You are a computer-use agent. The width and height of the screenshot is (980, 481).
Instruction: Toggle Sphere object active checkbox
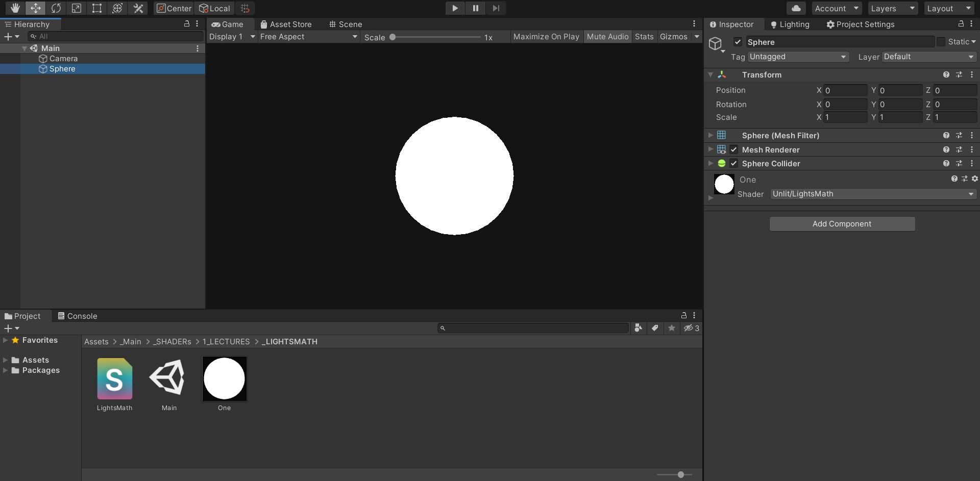[x=738, y=42]
